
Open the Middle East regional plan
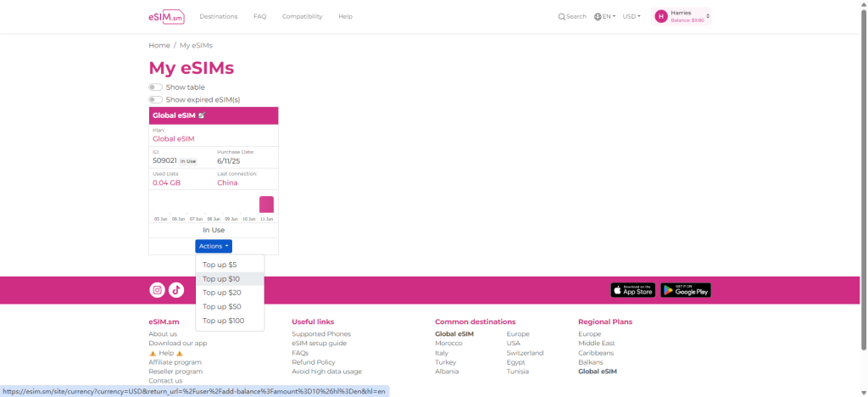click(596, 344)
